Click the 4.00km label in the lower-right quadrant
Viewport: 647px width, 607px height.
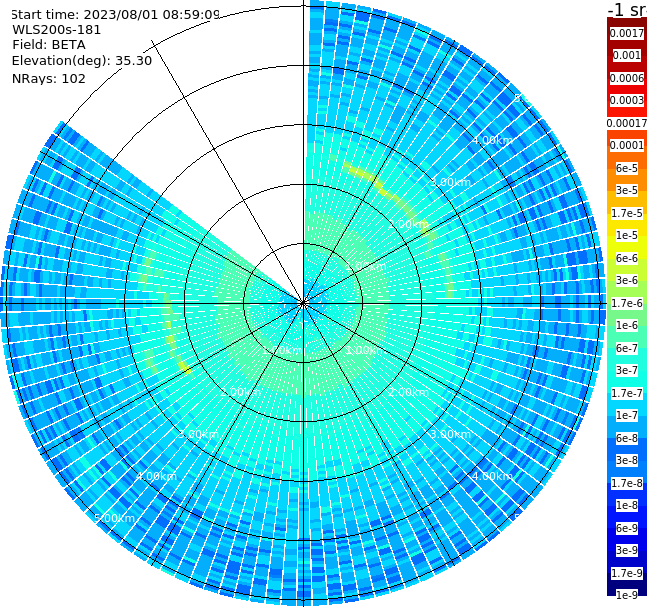[x=492, y=476]
